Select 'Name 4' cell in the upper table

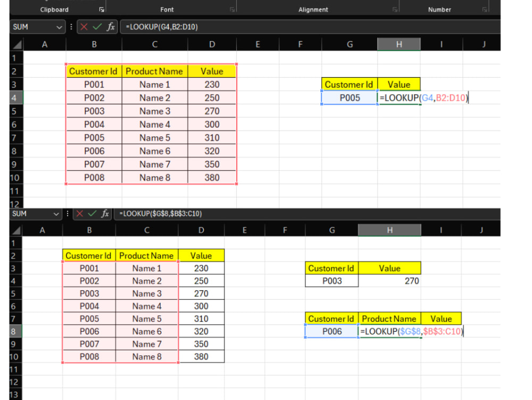[x=155, y=125]
